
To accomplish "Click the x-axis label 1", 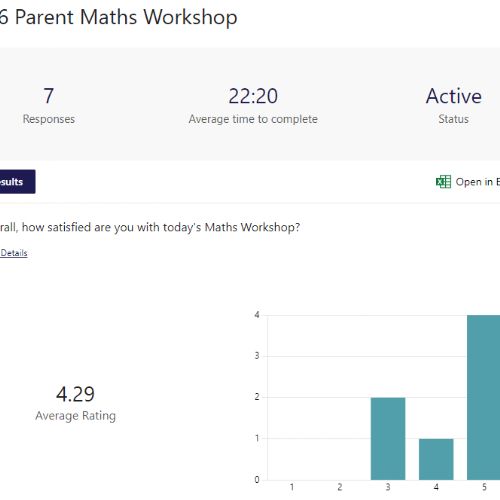I will 292,487.
